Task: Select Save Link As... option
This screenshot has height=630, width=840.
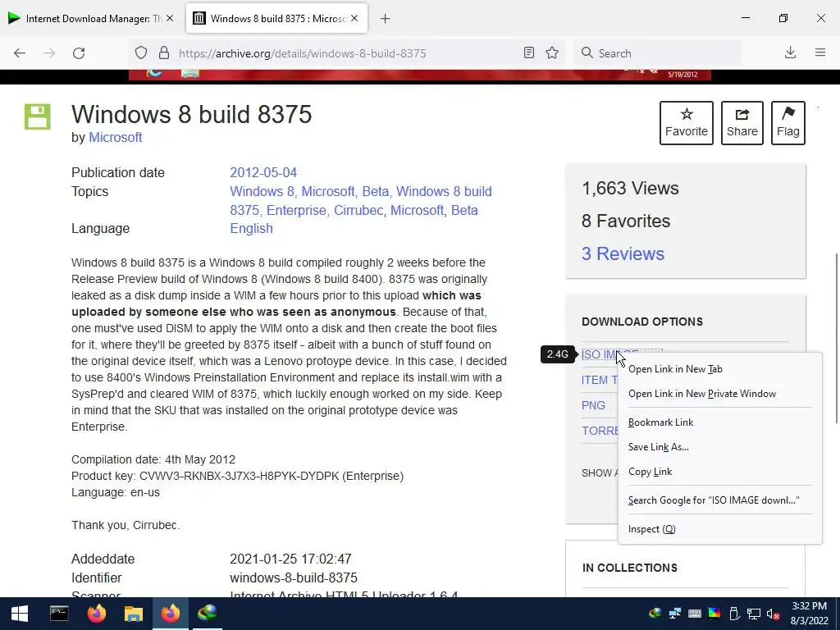Action: click(x=720, y=447)
